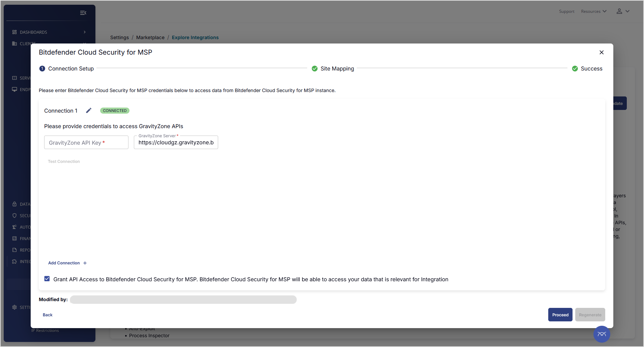644x347 pixels.
Task: Open DASHBOARDS in sidebar
Action: click(33, 32)
